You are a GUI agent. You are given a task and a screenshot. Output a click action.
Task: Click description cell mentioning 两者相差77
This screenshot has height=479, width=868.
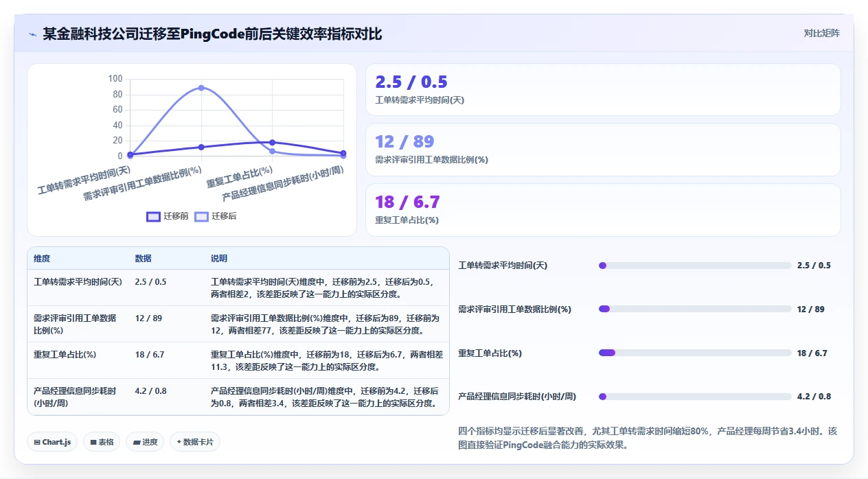pos(325,324)
